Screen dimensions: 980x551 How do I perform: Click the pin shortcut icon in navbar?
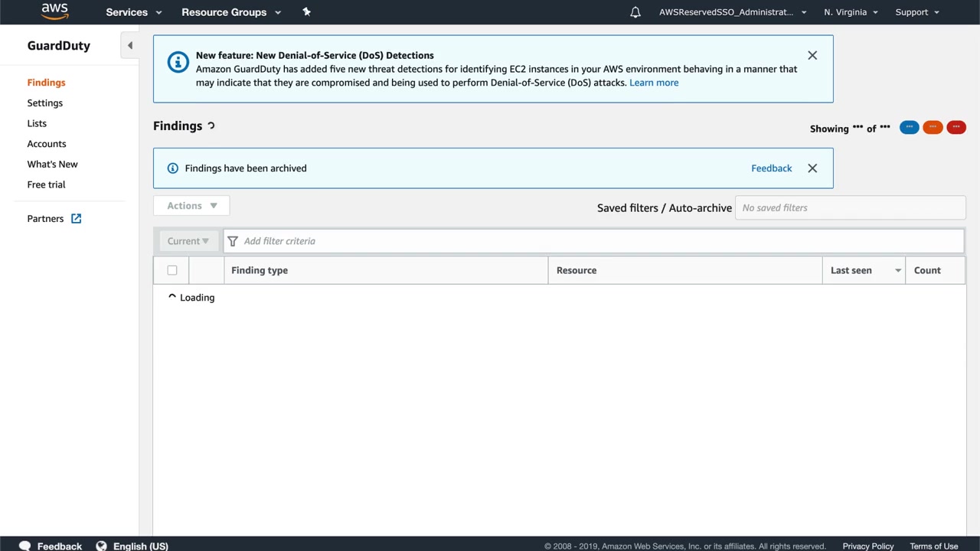tap(306, 11)
